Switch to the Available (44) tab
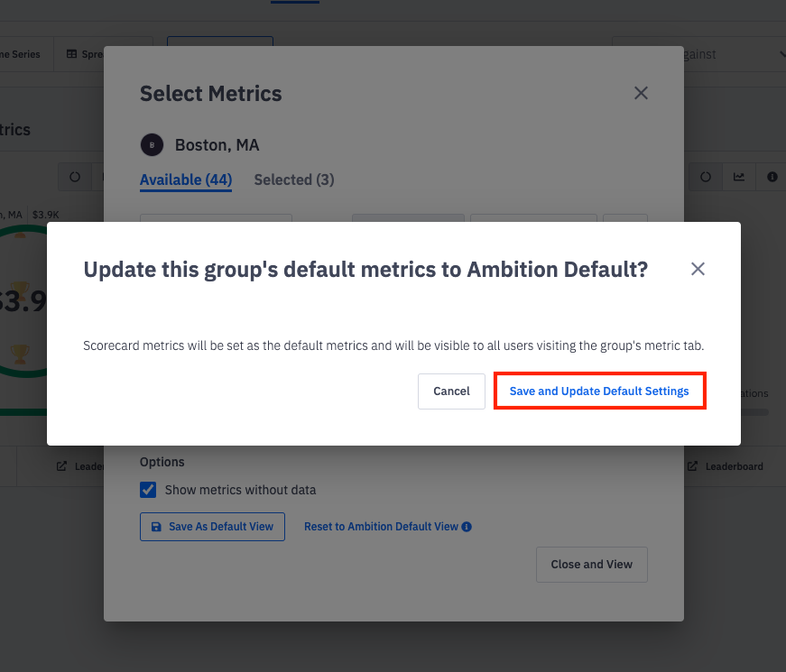The image size is (786, 672). (x=186, y=180)
